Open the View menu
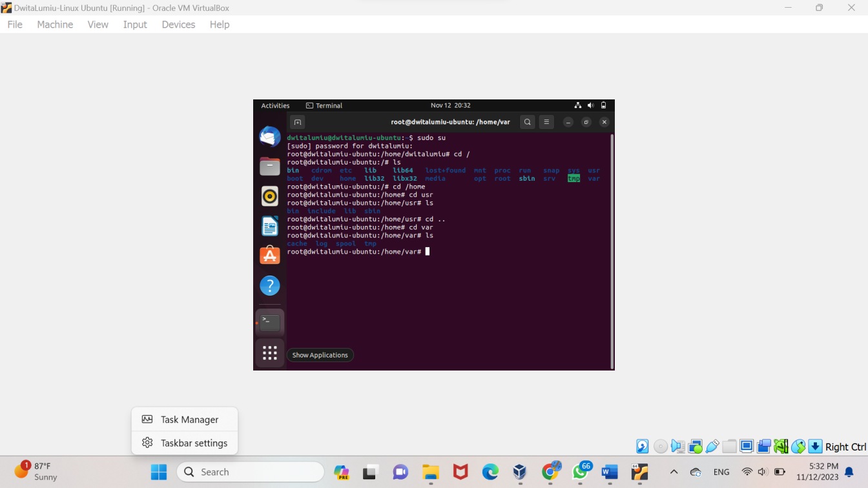The height and width of the screenshot is (488, 868). [98, 25]
